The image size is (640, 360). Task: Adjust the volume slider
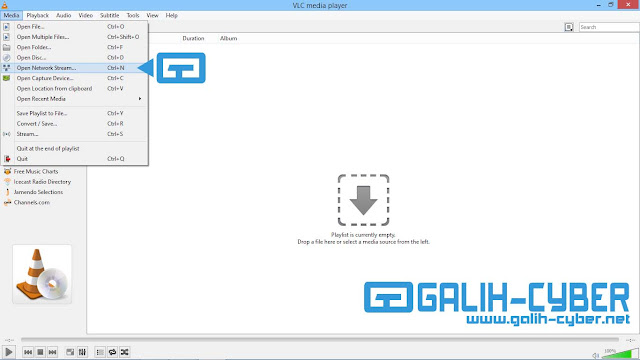620,353
